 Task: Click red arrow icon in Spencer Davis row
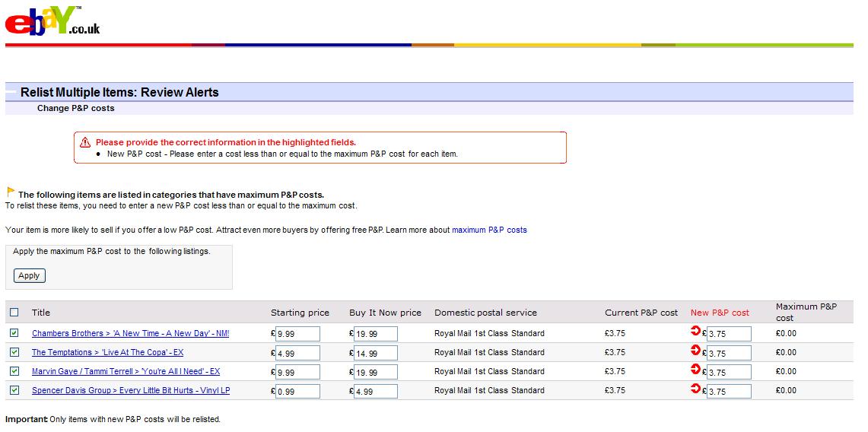coord(696,388)
